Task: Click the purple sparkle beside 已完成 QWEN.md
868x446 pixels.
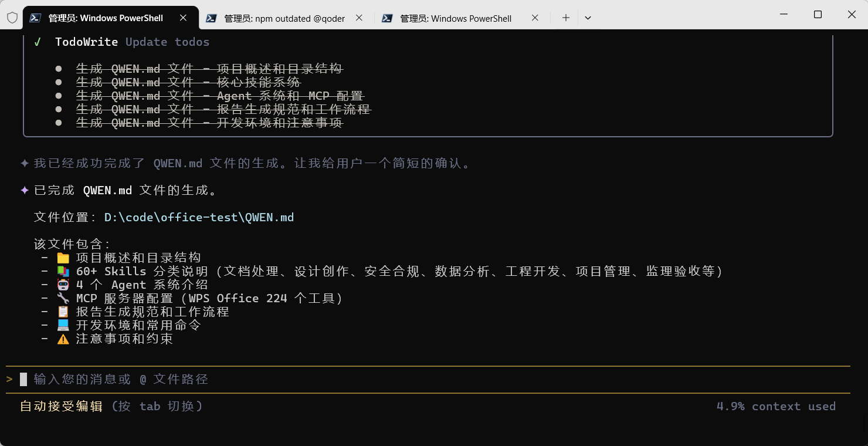Action: [x=25, y=190]
